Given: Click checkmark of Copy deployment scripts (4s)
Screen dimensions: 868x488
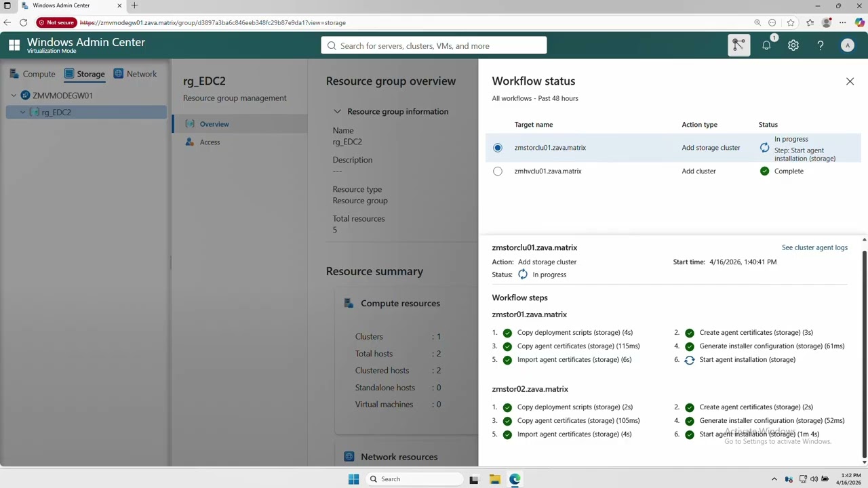Looking at the screenshot, I should tap(507, 333).
